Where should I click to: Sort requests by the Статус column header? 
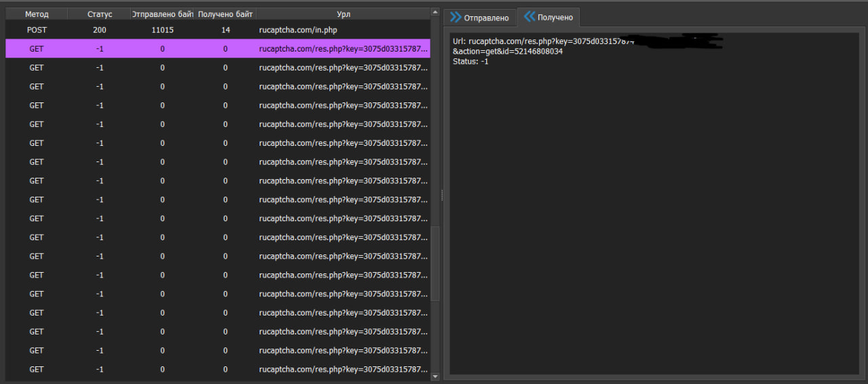100,14
